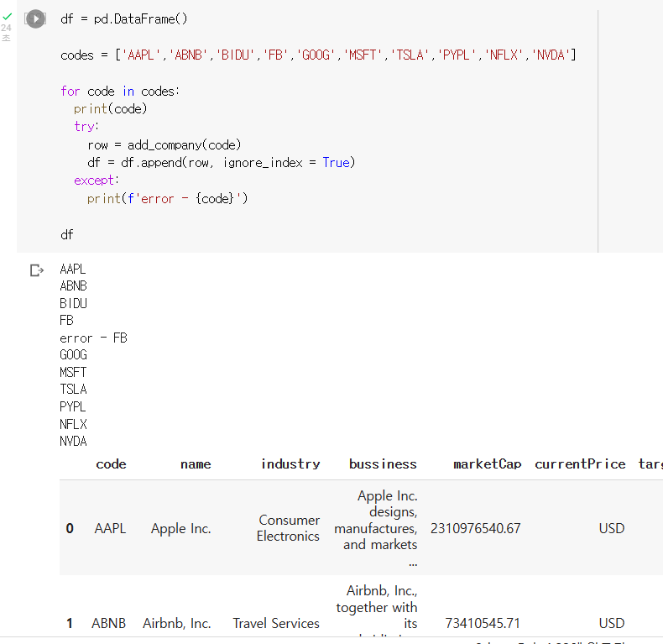Click the 'print(code)' code line
663x644 pixels.
coord(110,109)
